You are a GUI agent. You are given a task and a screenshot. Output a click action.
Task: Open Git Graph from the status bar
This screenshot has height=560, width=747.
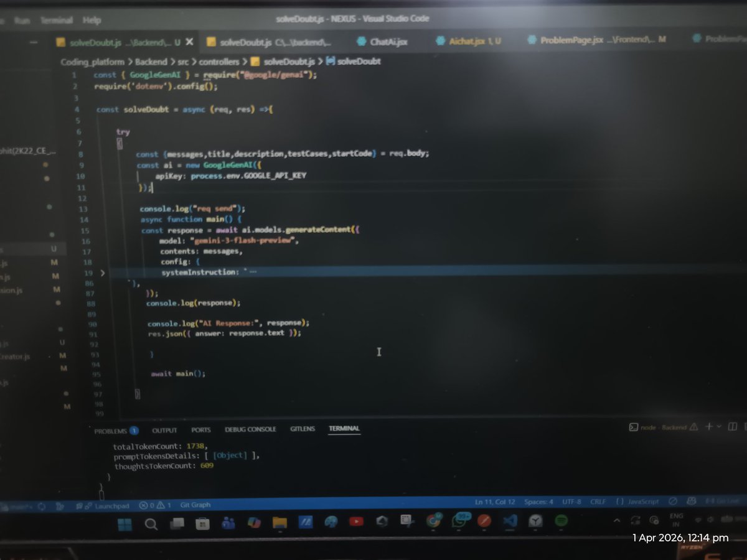coord(195,505)
